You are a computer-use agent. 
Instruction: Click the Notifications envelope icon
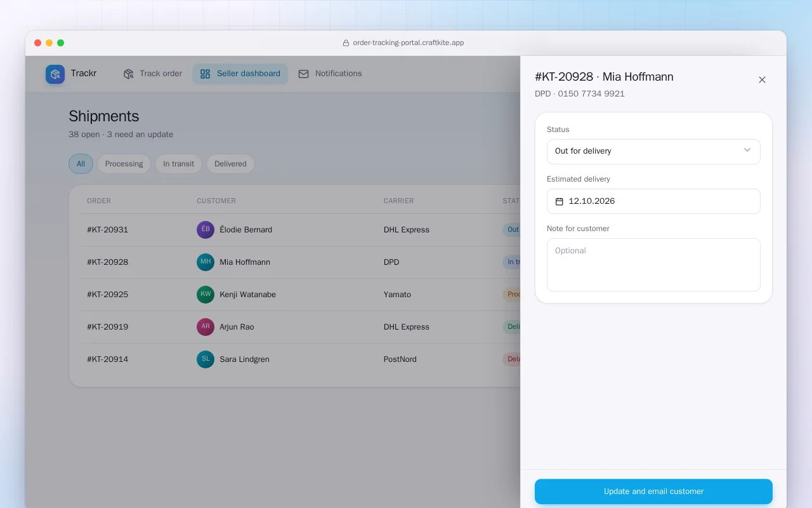click(x=303, y=74)
